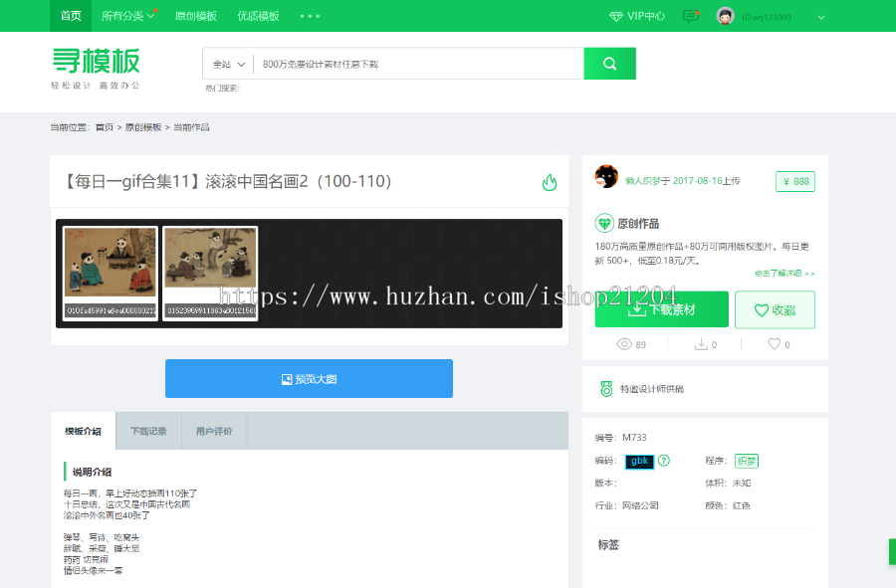896x588 pixels.
Task: Click the 体积: 未知 text
Action: 728,483
